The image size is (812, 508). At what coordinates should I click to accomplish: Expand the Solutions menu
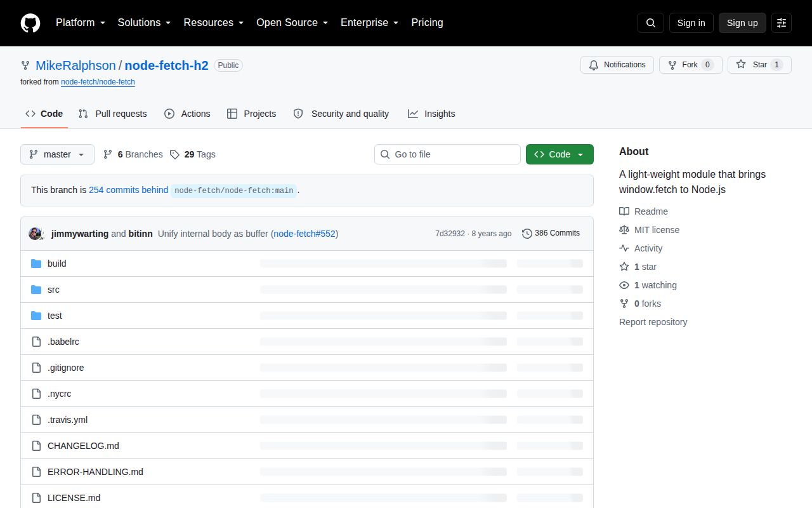[144, 23]
